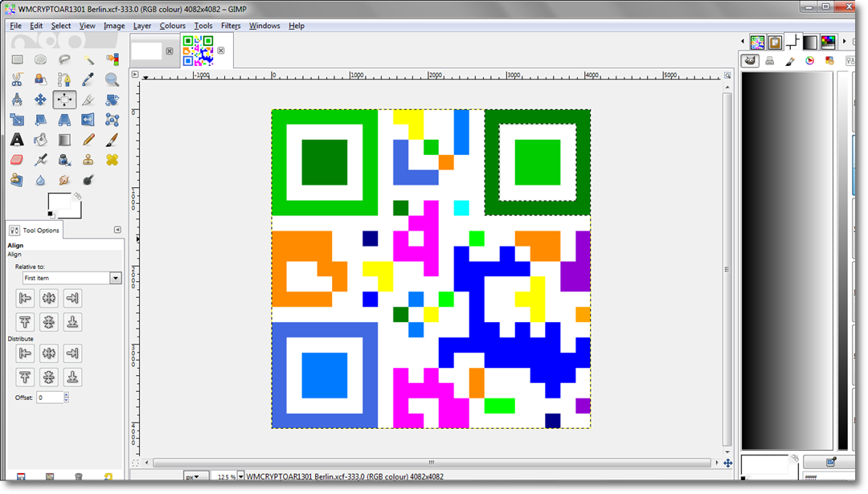Select the Bucket Fill tool
The height and width of the screenshot is (494, 868).
point(40,140)
